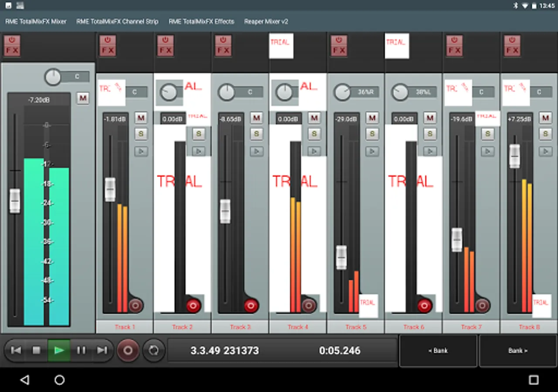Open Android recent apps
Viewport: 558px width, 392px height.
[x=534, y=380]
